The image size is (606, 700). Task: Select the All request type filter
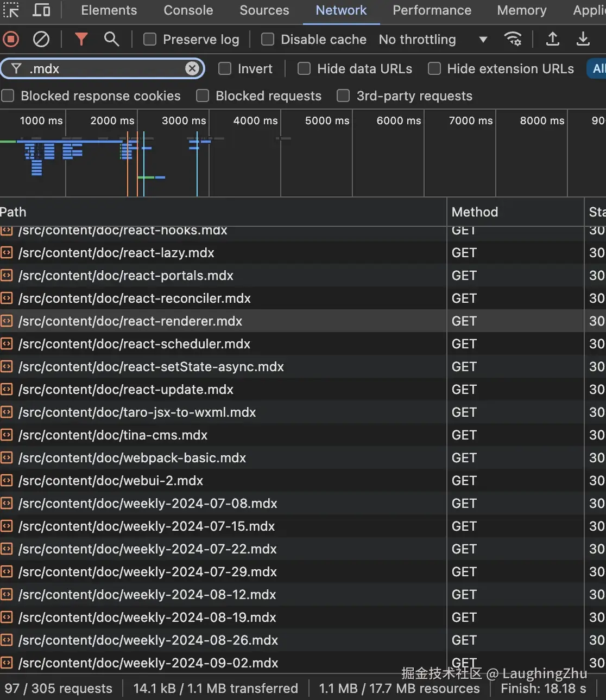(597, 68)
